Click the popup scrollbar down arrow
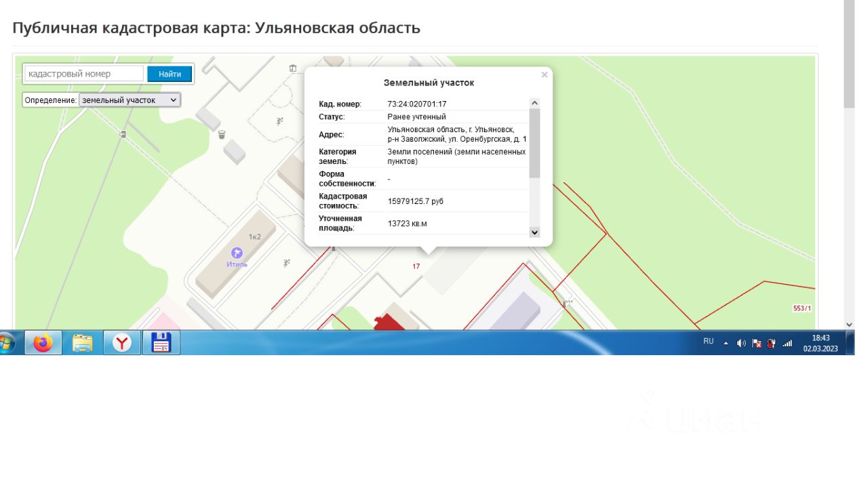This screenshot has width=868, height=488. pyautogui.click(x=534, y=232)
